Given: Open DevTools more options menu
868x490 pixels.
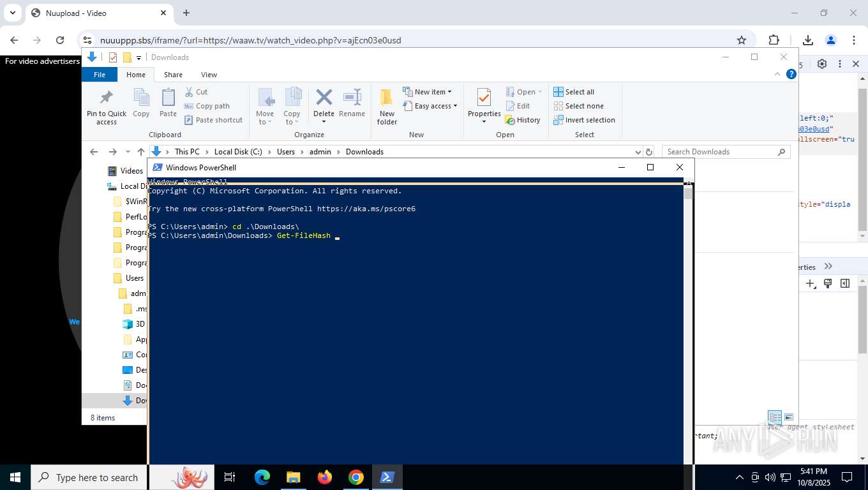Looking at the screenshot, I should (x=840, y=64).
